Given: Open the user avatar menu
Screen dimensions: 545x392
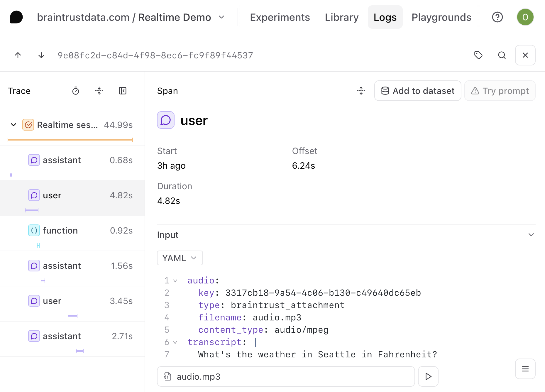Looking at the screenshot, I should (525, 17).
